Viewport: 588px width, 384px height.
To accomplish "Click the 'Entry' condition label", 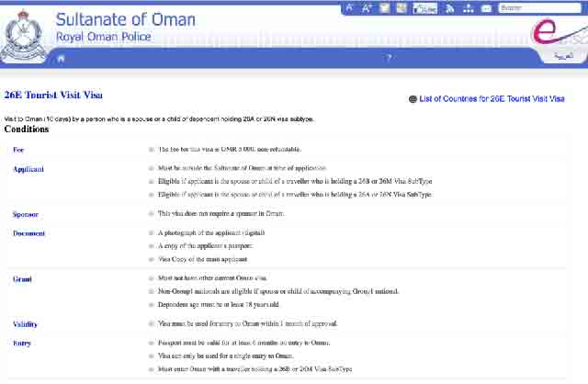I will [22, 344].
